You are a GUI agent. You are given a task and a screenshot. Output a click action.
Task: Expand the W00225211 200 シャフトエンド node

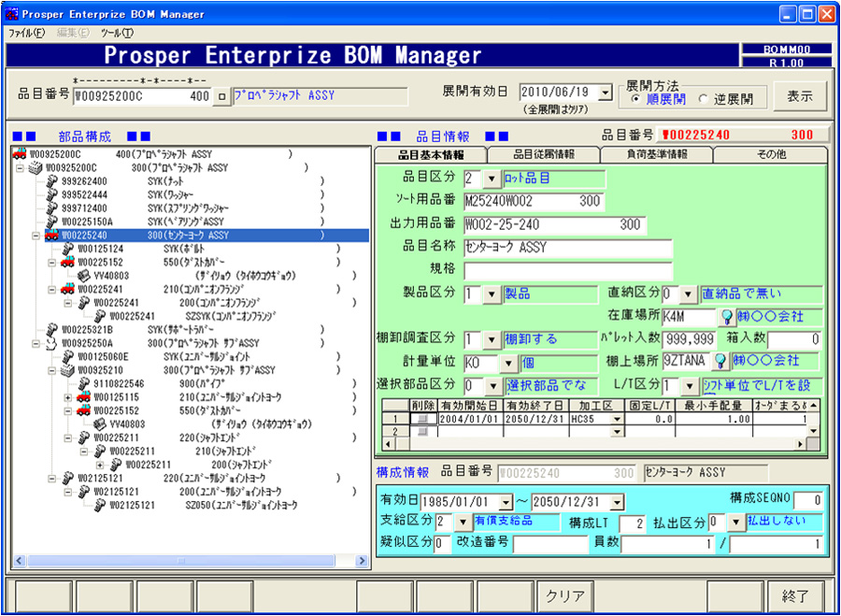pos(100,465)
